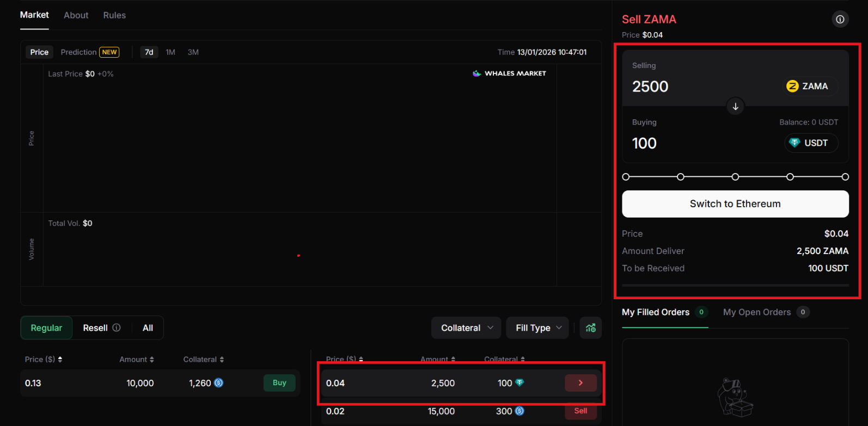Image resolution: width=868 pixels, height=426 pixels.
Task: Open the My Open Orders tab
Action: [766, 312]
